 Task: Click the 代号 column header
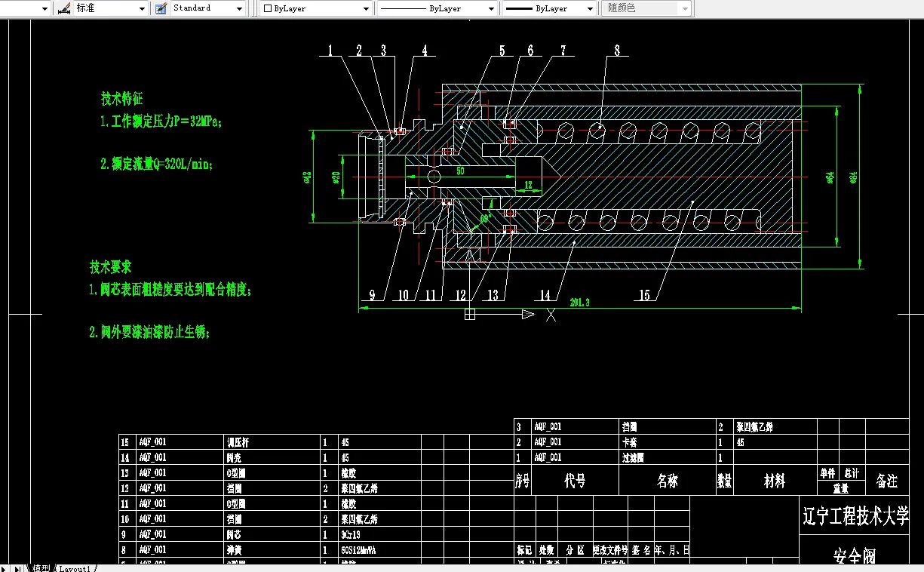[575, 481]
